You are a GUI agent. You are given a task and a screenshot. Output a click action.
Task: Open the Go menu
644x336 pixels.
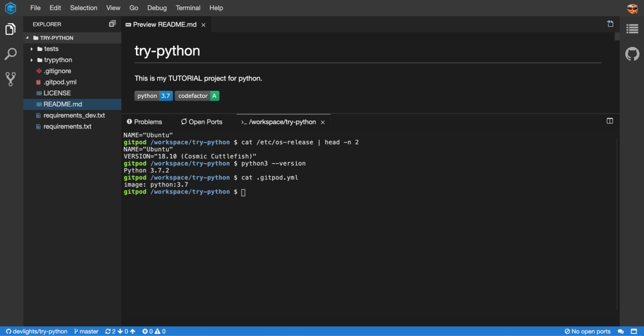click(x=134, y=8)
